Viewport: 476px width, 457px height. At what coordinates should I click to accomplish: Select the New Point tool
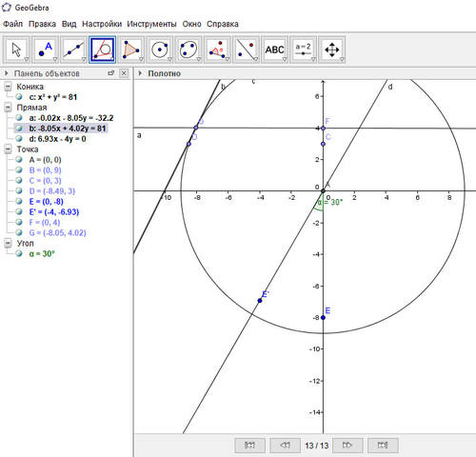tap(45, 50)
